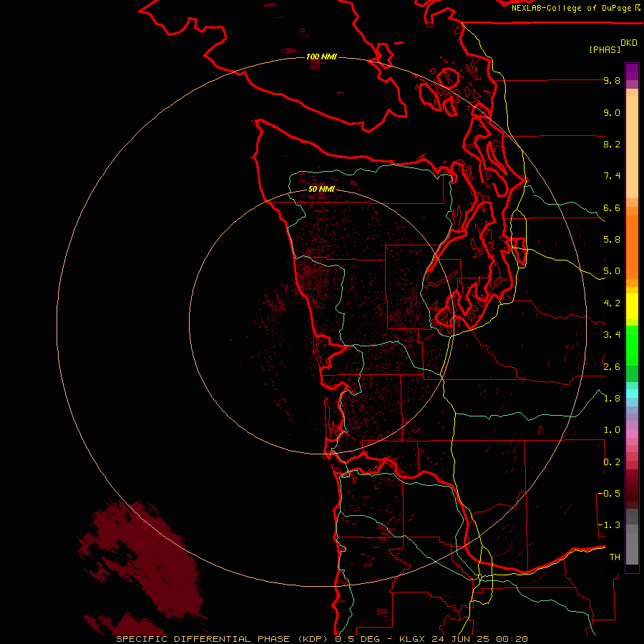Click the gray bottom segment of color scale
The width and height of the screenshot is (644, 644).
coord(632,548)
